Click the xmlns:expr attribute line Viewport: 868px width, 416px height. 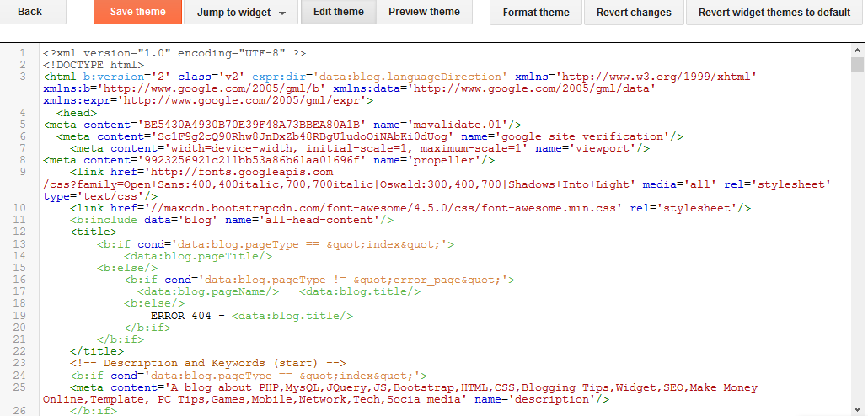208,101
